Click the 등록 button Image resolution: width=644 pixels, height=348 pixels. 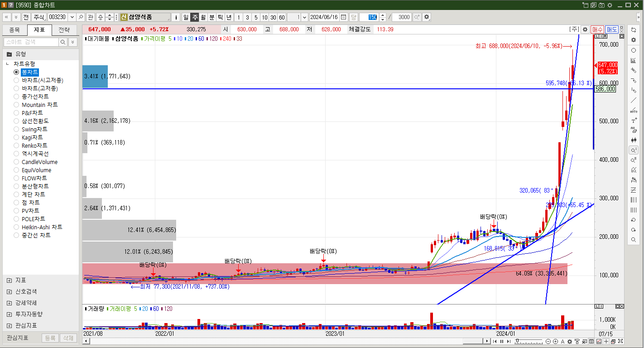tap(50, 338)
